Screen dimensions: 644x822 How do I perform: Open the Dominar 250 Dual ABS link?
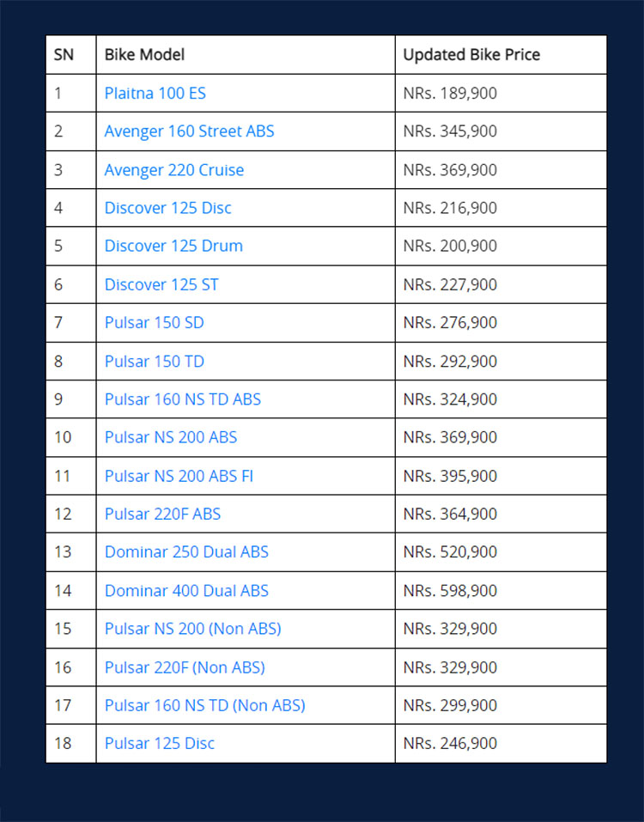point(186,552)
